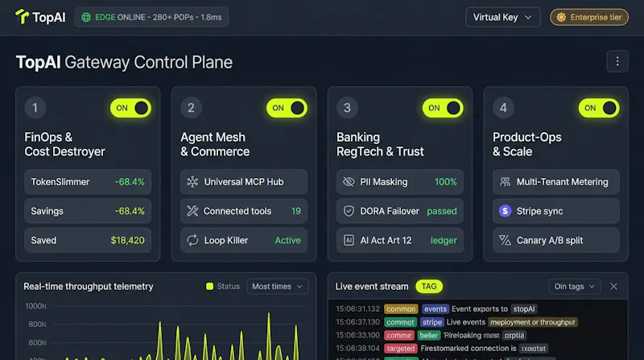Click the Savings -68.4% row

click(x=88, y=211)
